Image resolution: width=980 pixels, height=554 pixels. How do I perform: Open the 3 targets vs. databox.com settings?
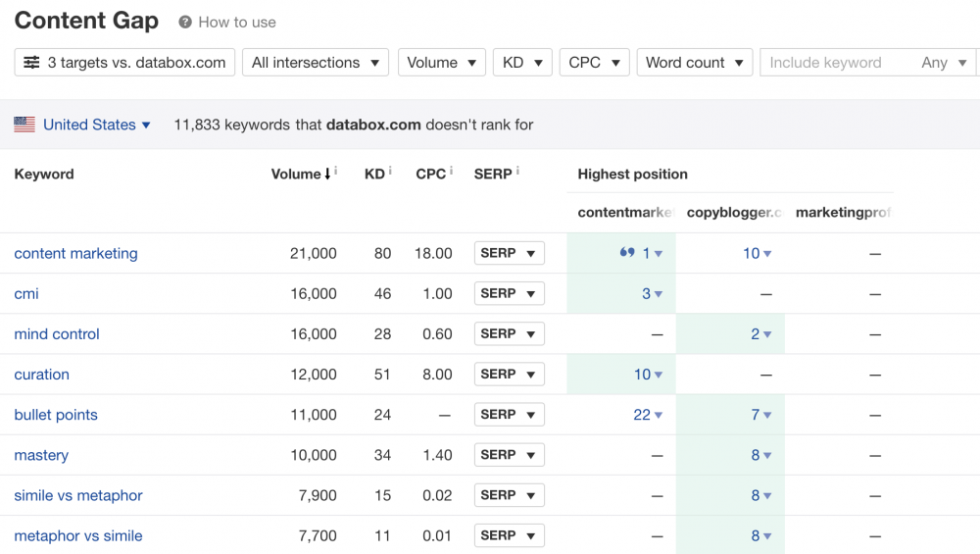[x=124, y=63]
